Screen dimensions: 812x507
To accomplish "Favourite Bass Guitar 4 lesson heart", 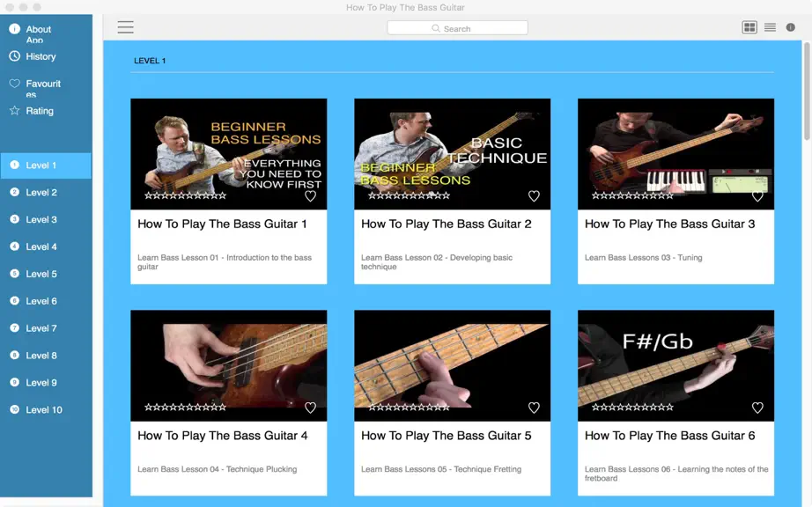I will 310,408.
